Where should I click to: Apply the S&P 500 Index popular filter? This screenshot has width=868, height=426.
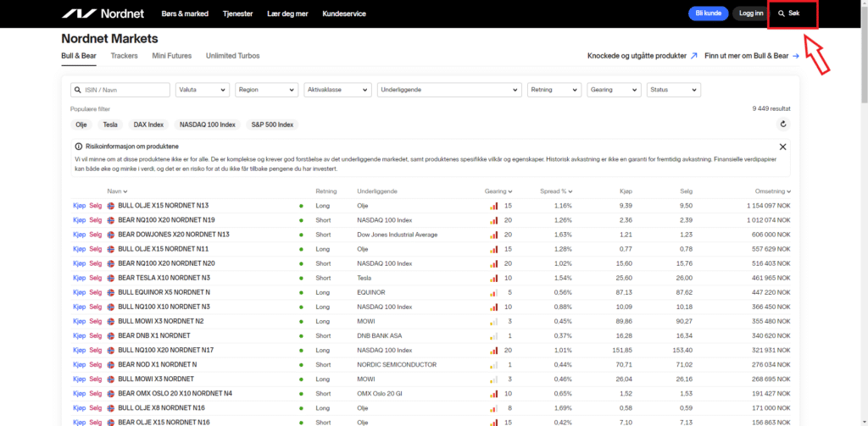[x=272, y=124]
